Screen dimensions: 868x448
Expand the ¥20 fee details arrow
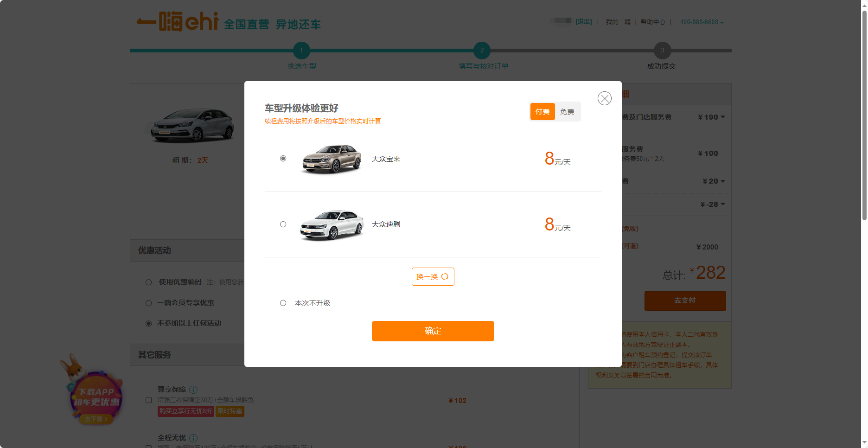coord(723,181)
